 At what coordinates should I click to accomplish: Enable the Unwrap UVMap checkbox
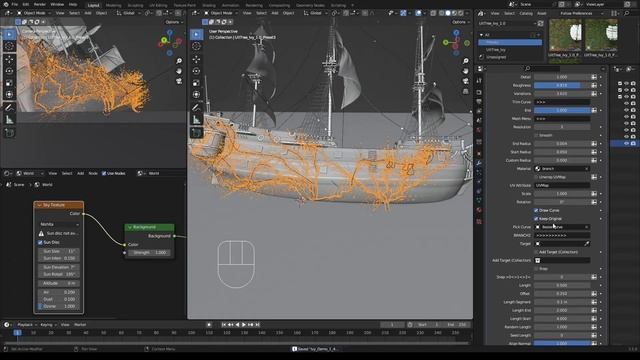click(x=536, y=177)
